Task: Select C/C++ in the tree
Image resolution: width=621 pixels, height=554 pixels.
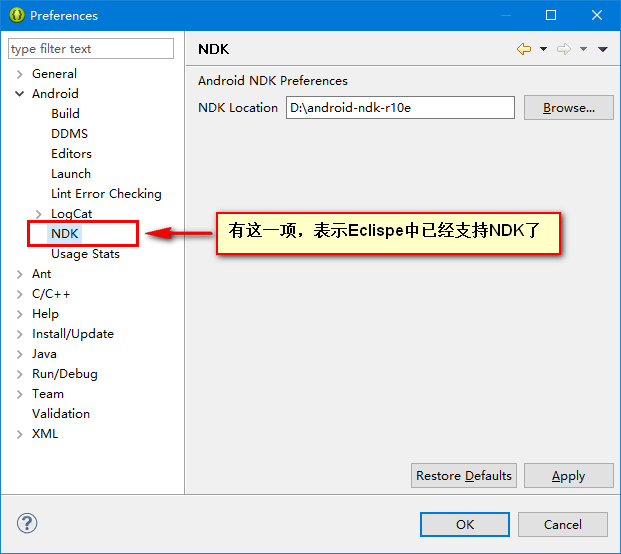Action: tap(51, 294)
